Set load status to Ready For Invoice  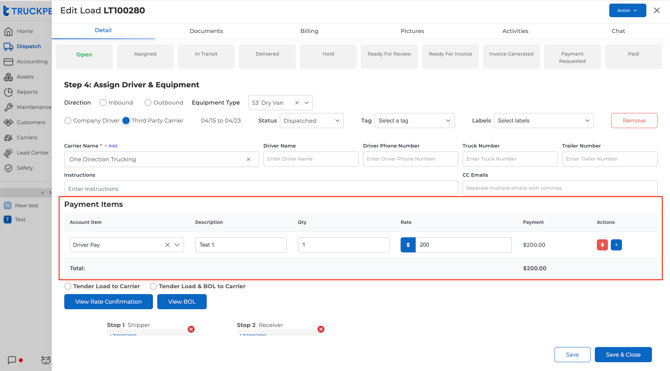450,56
